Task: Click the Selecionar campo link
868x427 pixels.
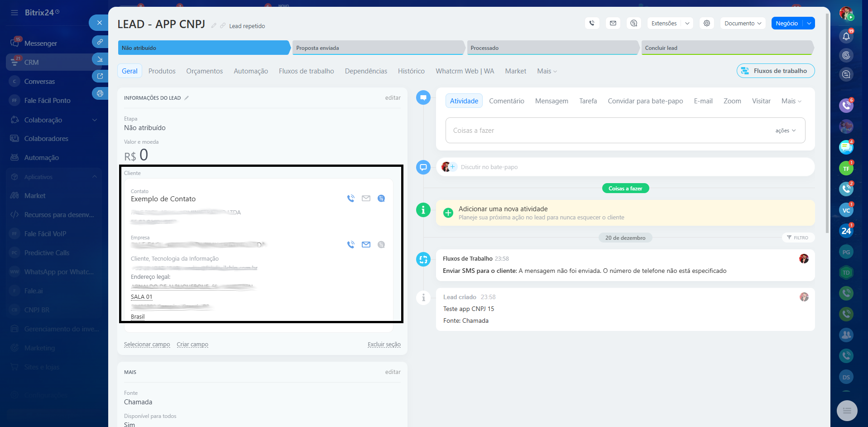Action: click(x=147, y=345)
